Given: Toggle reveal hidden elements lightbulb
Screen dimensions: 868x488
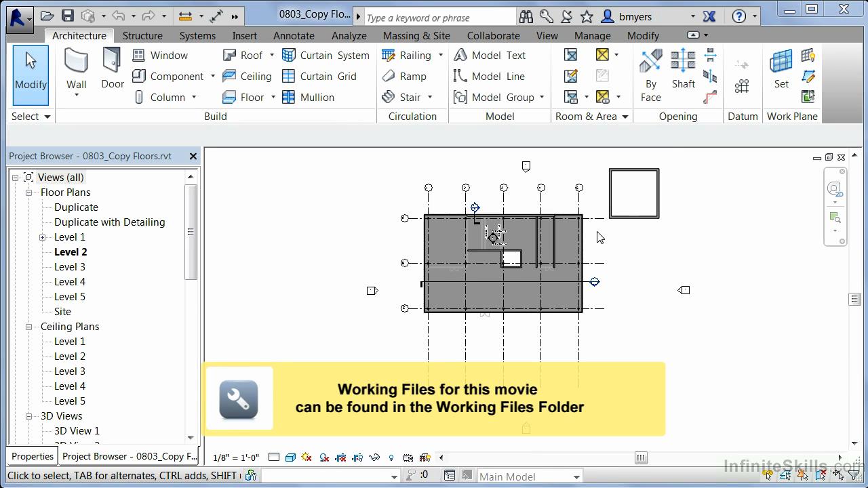Looking at the screenshot, I should (391, 457).
